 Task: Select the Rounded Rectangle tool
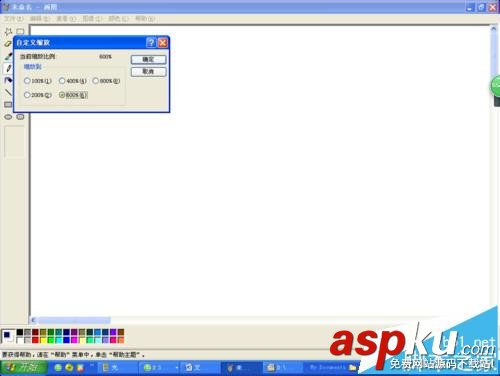tap(20, 117)
